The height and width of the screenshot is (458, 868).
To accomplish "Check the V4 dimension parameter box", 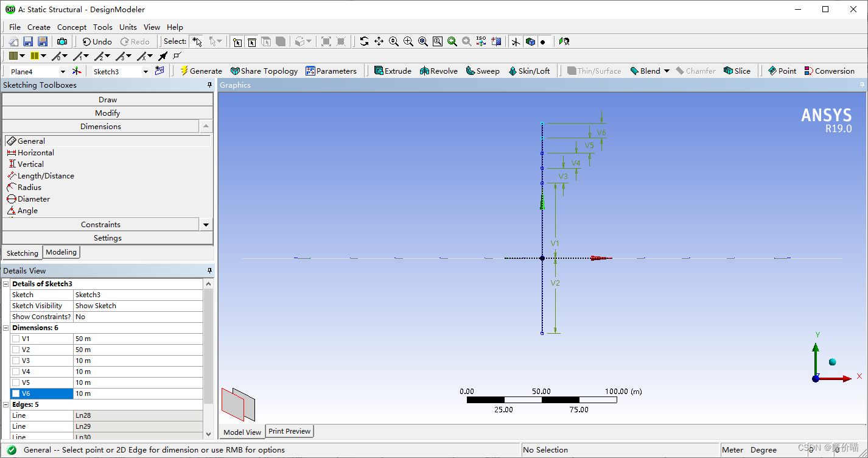I will coord(16,372).
